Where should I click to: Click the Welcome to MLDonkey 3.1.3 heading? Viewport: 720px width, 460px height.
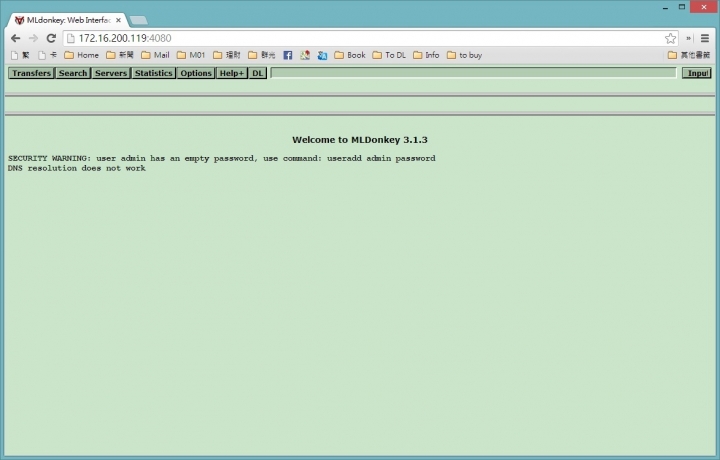click(360, 140)
